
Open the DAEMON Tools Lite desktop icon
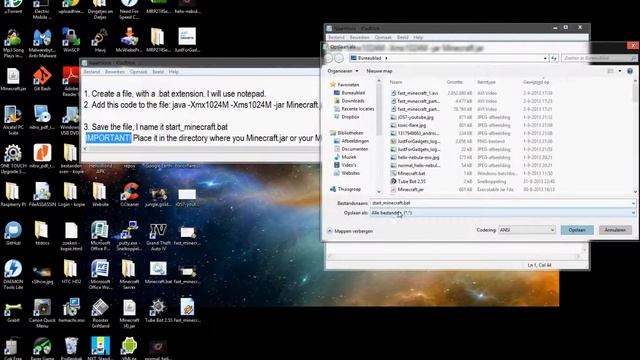coord(13,274)
